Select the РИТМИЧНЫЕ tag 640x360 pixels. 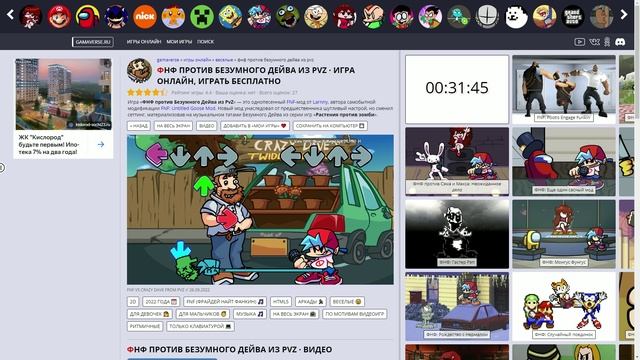[x=145, y=327]
